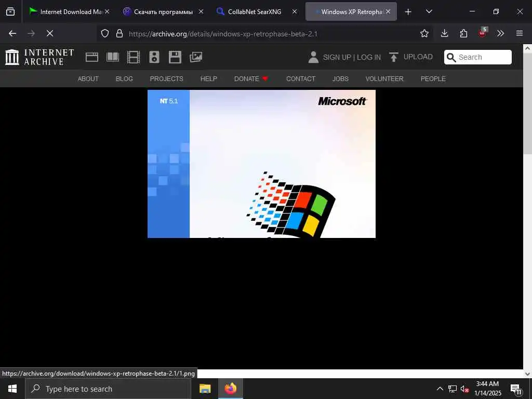The height and width of the screenshot is (399, 532).
Task: Open the extensions puzzle-piece menu
Action: click(x=463, y=33)
